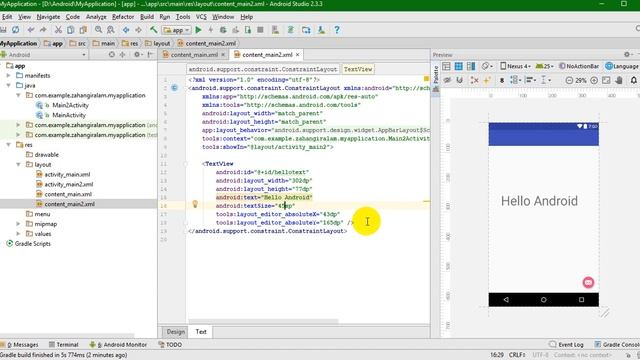Open the app run configuration dropdown
The image size is (640, 360).
(177, 30)
